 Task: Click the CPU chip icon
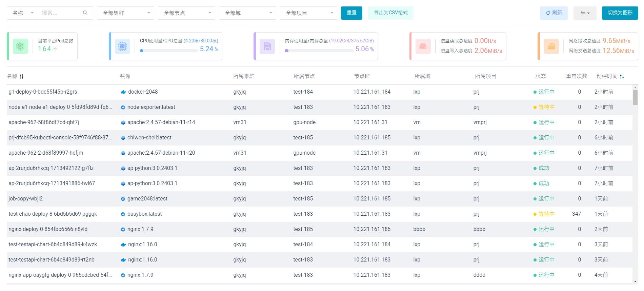coord(122,46)
